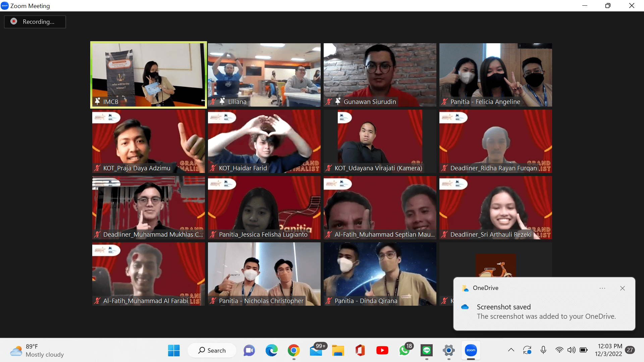Click the Search box in the taskbar
The image size is (644, 362).
point(212,350)
